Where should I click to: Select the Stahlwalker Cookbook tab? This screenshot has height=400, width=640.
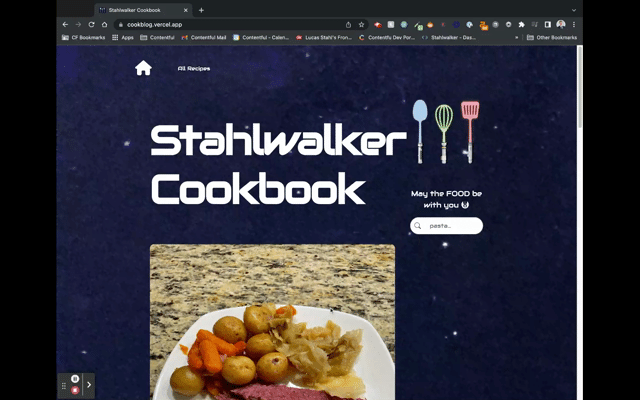tap(144, 10)
